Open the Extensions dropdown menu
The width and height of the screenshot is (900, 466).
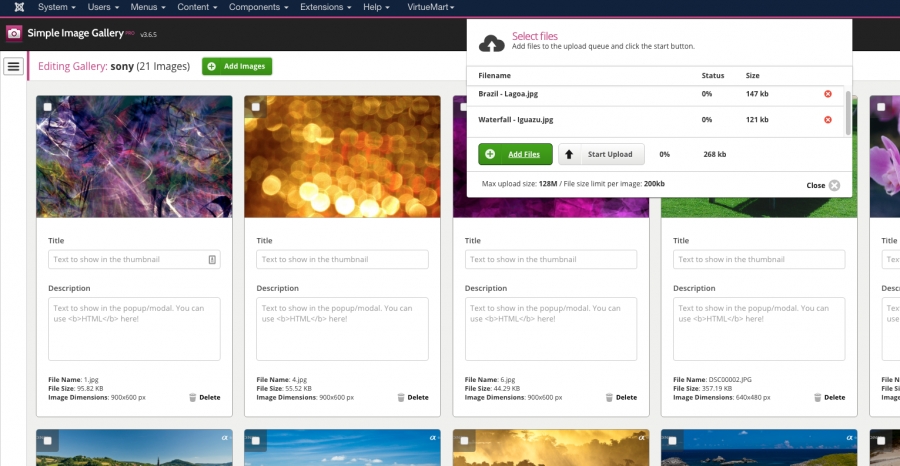click(x=325, y=7)
